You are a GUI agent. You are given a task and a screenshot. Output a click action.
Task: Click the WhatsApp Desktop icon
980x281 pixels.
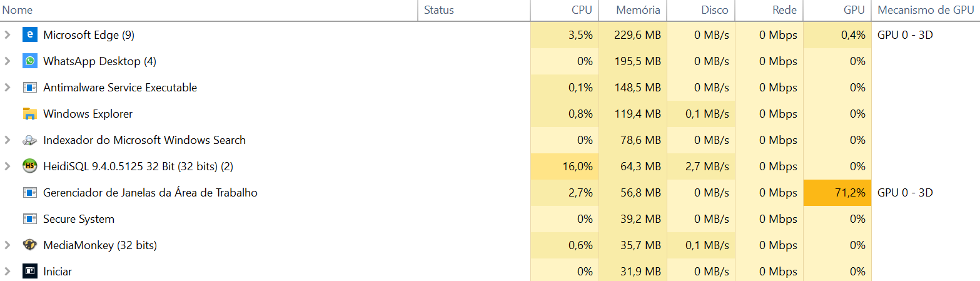point(29,61)
